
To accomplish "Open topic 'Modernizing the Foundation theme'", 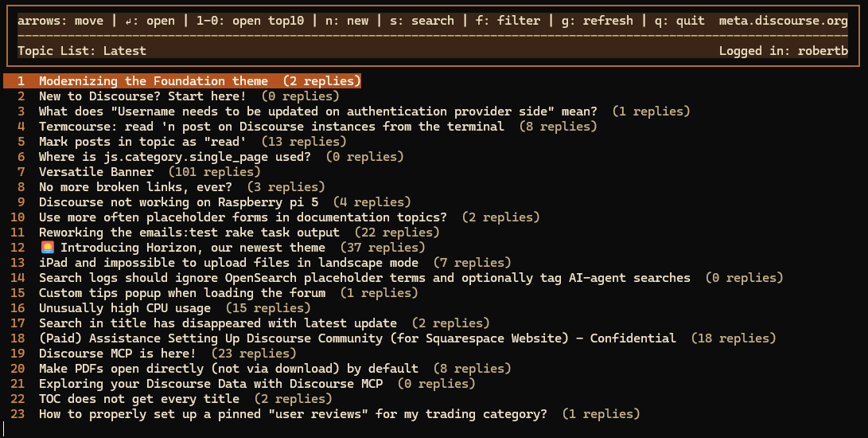I will (x=182, y=81).
